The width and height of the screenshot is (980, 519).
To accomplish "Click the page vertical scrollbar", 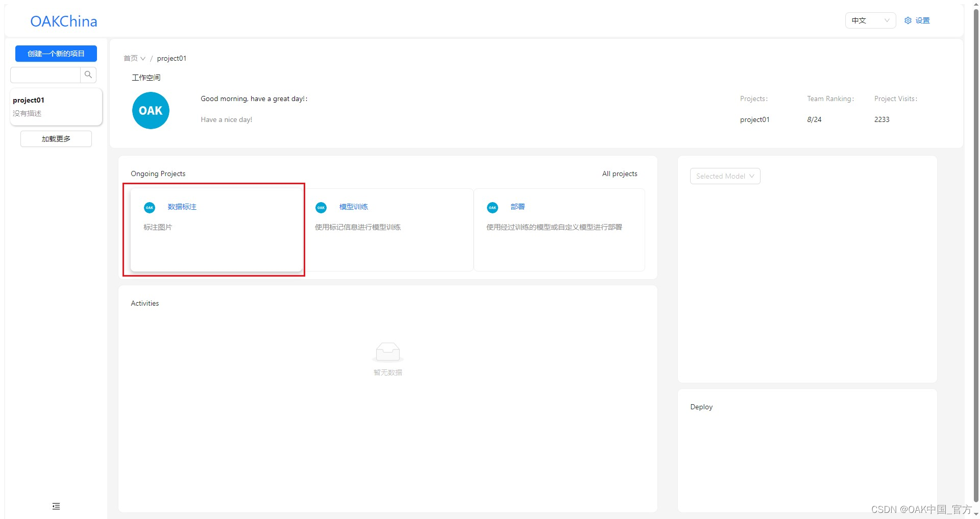I will tap(976, 255).
